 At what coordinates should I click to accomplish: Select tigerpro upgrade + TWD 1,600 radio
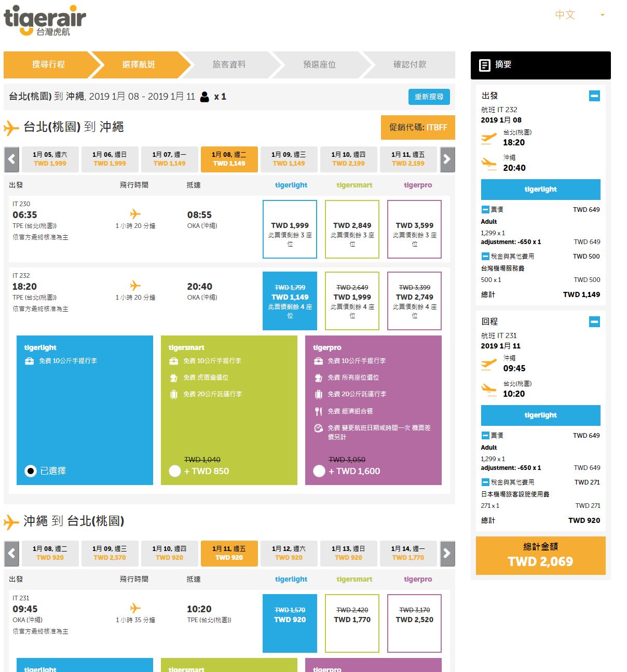coord(319,471)
